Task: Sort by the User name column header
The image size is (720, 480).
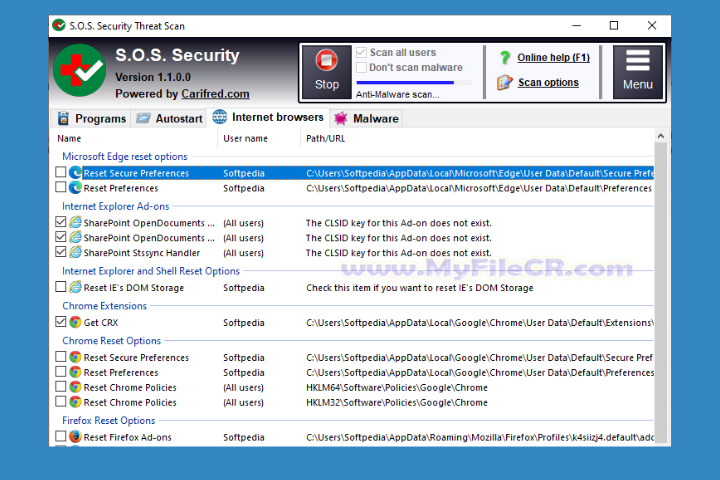Action: (245, 139)
